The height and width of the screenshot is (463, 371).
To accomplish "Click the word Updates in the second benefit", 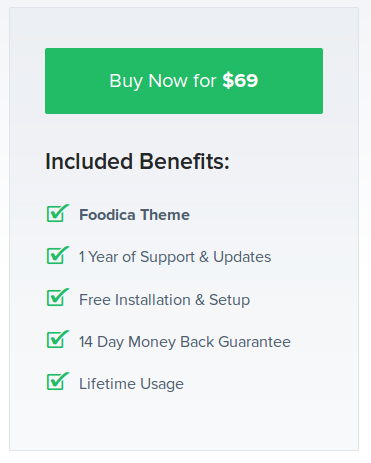I will [242, 257].
